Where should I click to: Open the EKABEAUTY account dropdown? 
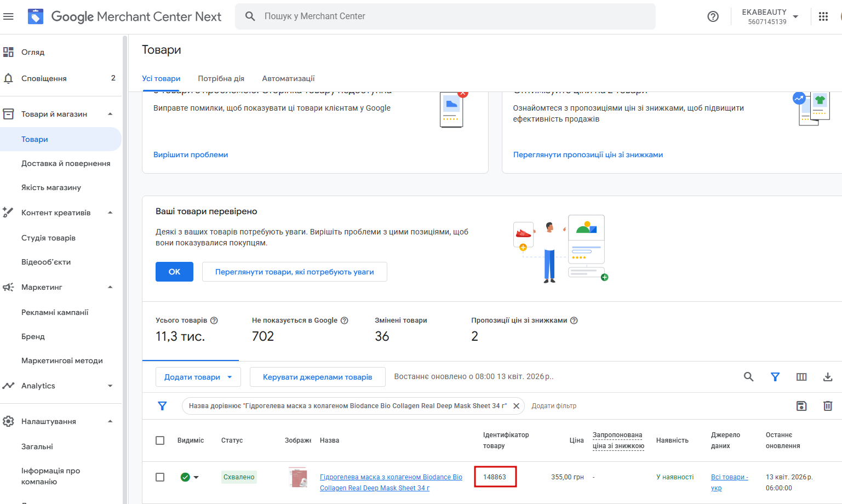770,16
